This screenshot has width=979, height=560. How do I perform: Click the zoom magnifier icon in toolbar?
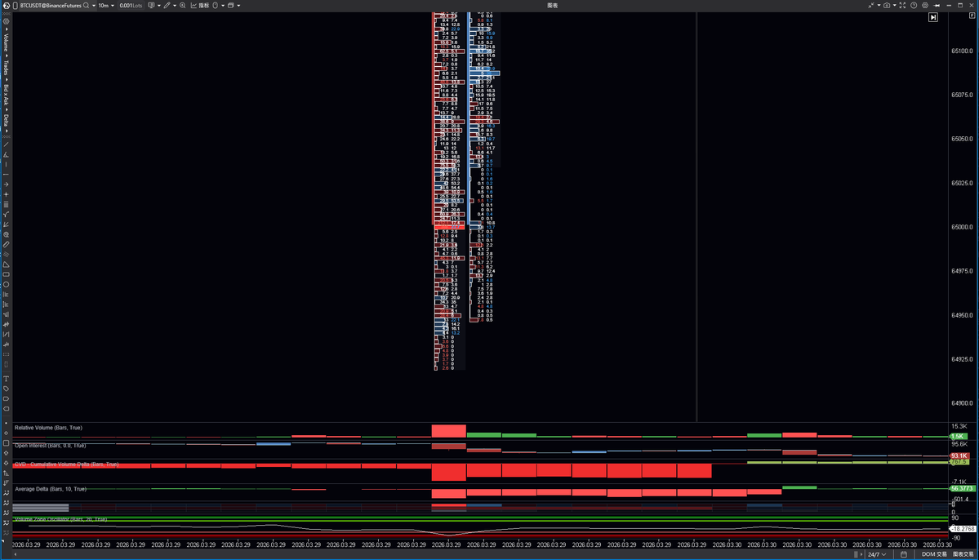pos(183,6)
